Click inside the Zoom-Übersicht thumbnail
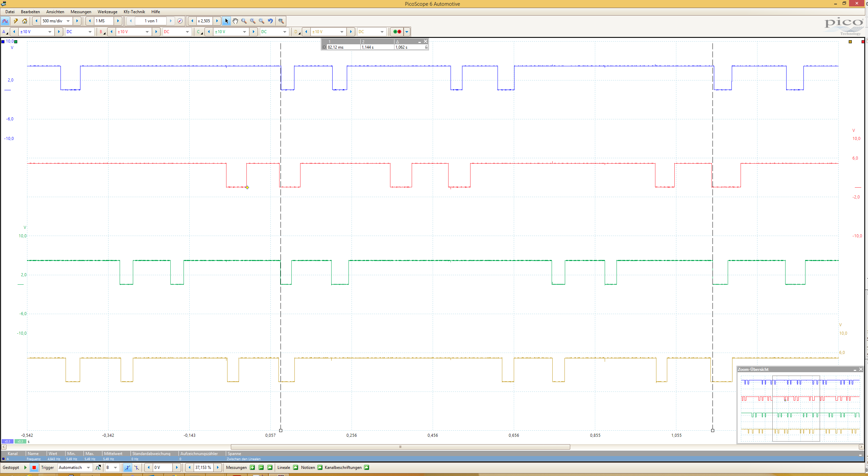This screenshot has height=476, width=868. click(800, 408)
